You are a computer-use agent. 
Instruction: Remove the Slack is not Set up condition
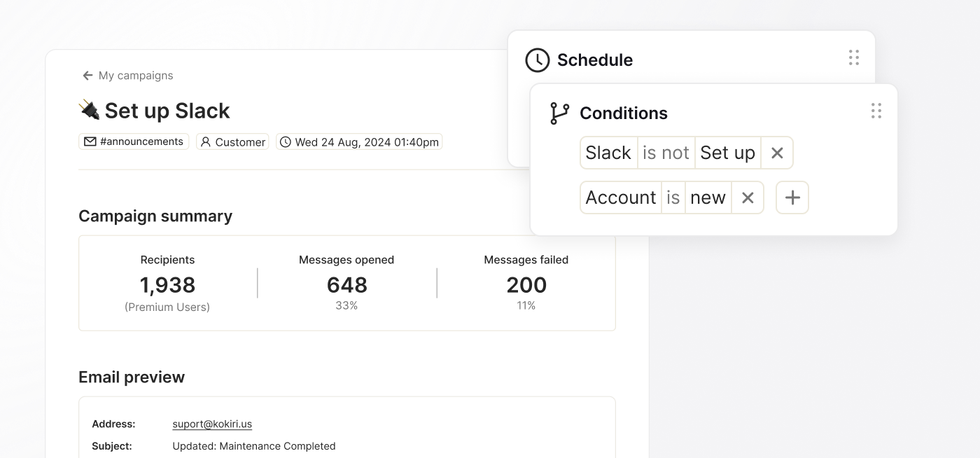click(777, 153)
